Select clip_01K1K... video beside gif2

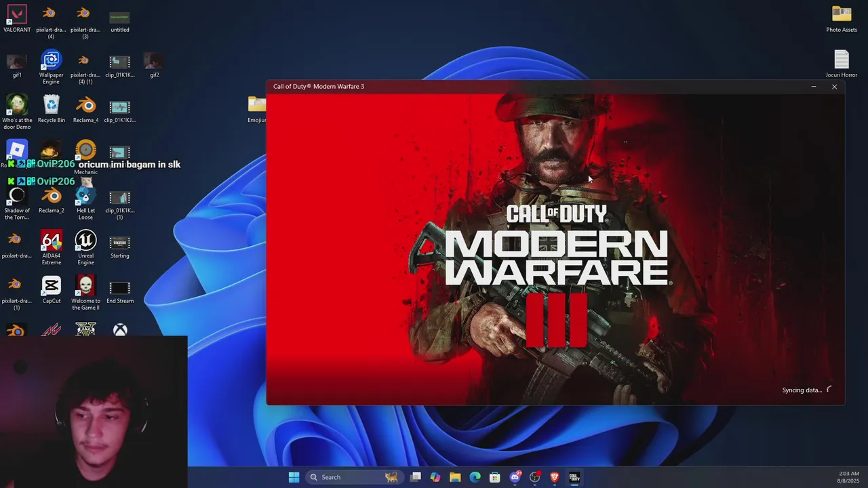click(120, 65)
